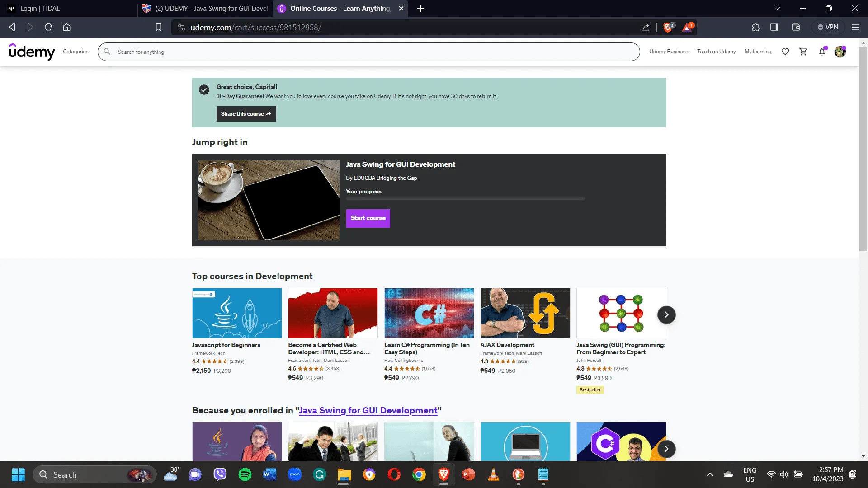The width and height of the screenshot is (868, 488).
Task: Open the taskbar weather widget
Action: 172,474
